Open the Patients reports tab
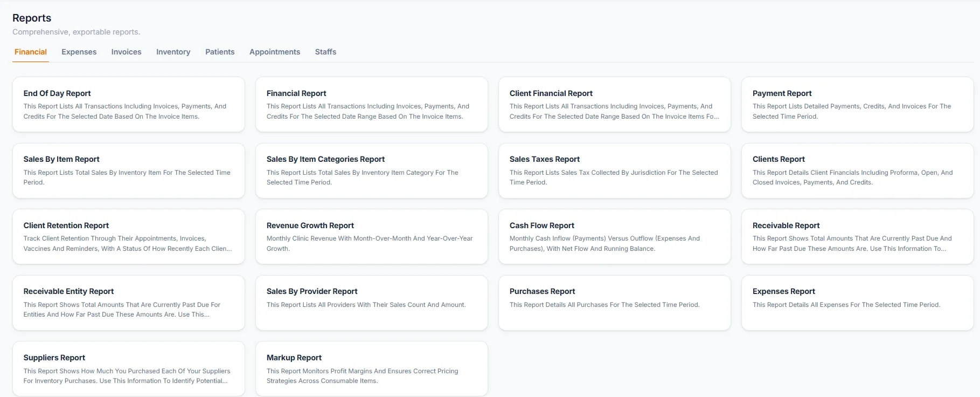The image size is (980, 397). 220,52
